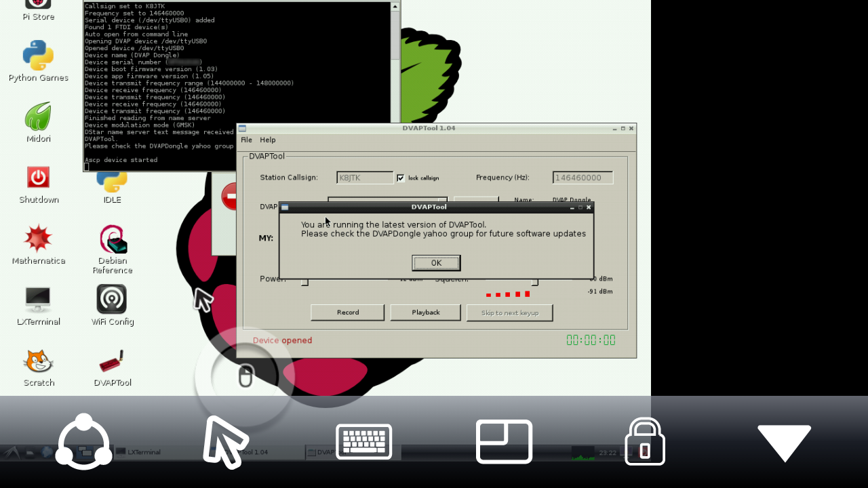Click the Skip to next keyup button

click(x=510, y=312)
